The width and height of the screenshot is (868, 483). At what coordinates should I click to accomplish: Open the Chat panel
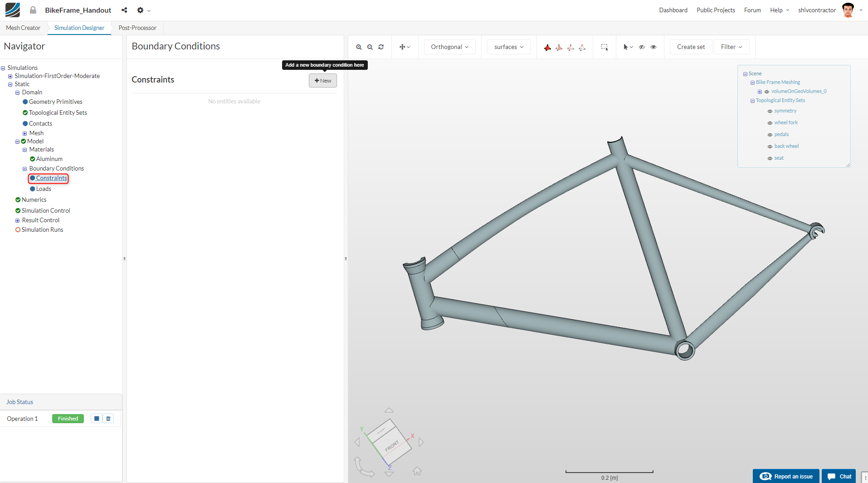click(x=839, y=476)
